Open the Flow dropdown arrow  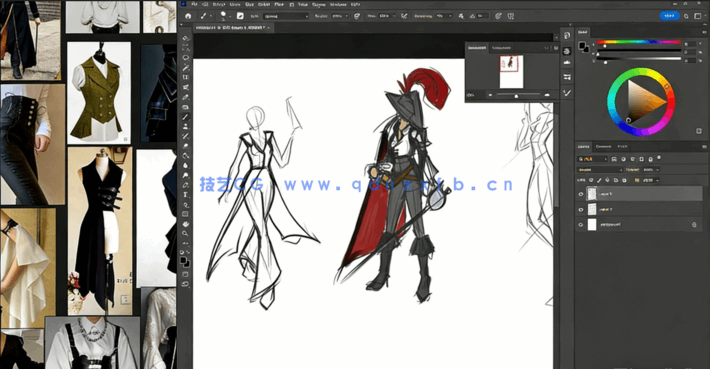point(394,16)
